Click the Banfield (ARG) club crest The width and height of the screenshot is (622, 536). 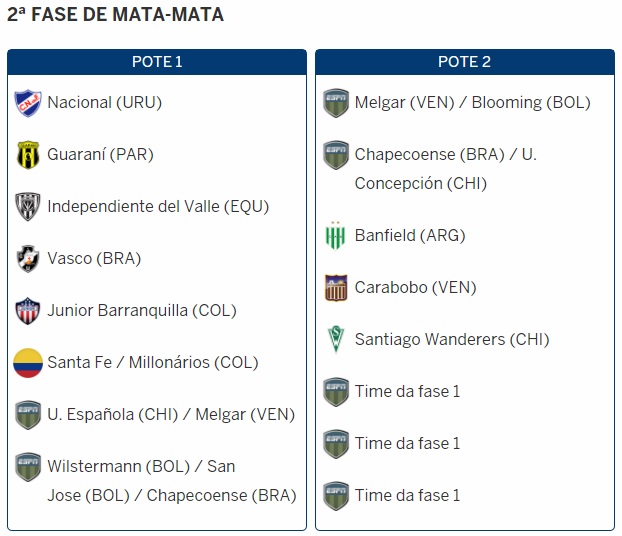click(336, 237)
